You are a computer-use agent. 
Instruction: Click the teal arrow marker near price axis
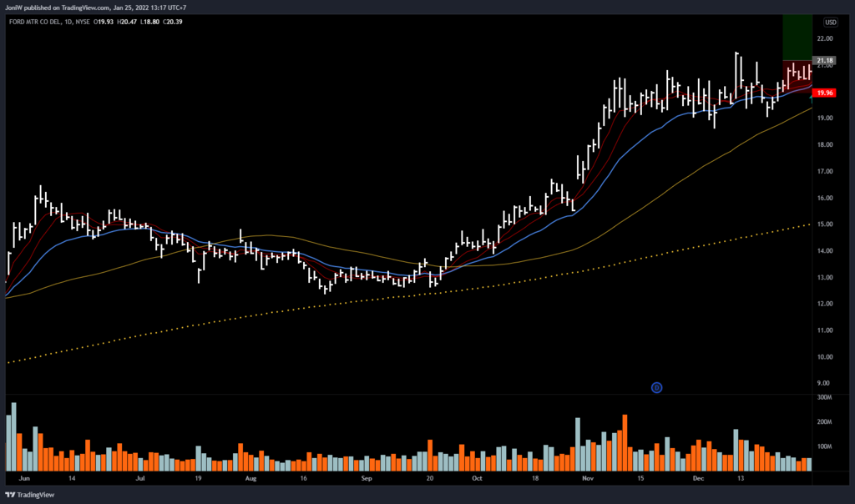[812, 96]
